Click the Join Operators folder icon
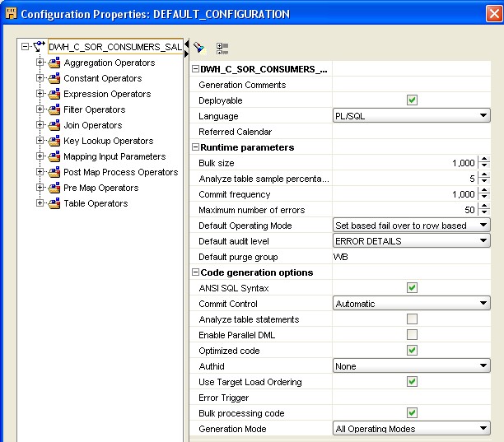The width and height of the screenshot is (504, 442). coord(54,125)
